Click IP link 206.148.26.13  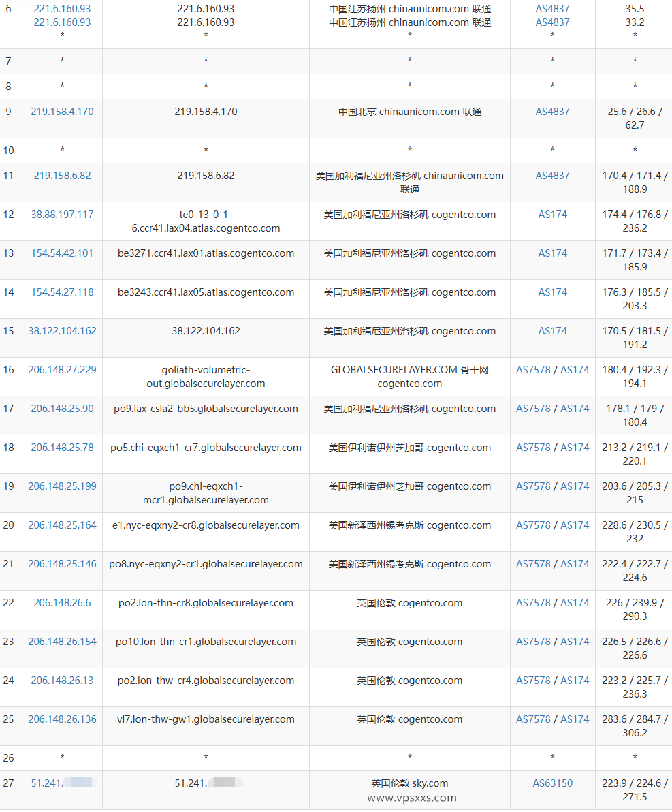62,681
